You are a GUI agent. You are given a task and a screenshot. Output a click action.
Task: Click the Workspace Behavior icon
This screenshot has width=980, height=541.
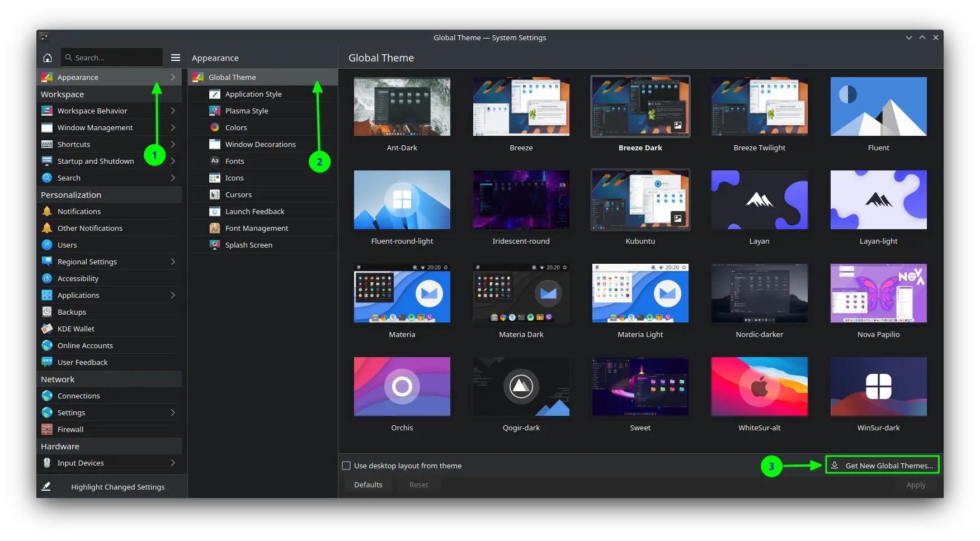47,111
